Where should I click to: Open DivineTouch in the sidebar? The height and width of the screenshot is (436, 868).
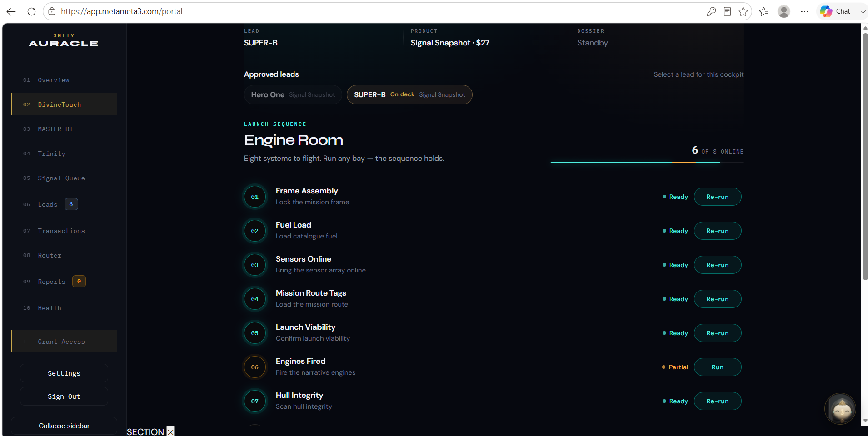64,104
